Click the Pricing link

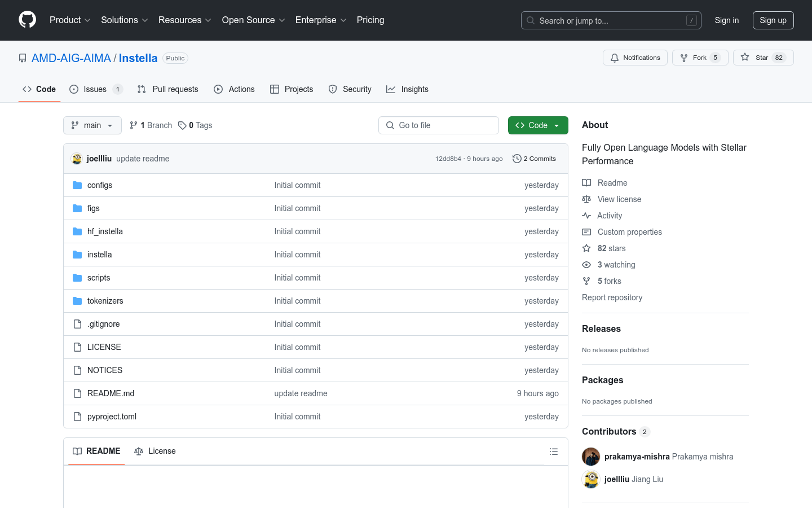[370, 20]
